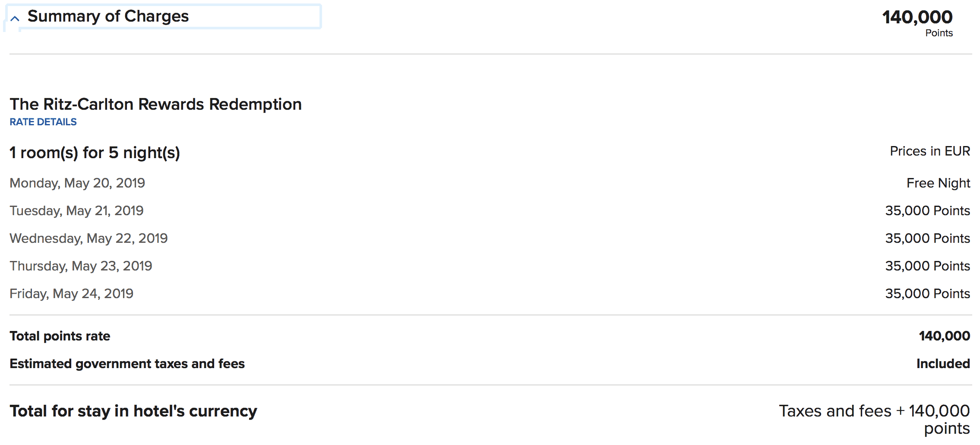This screenshot has width=980, height=445.
Task: Select the Wednesday, May 22, 2019 date
Action: click(x=89, y=238)
